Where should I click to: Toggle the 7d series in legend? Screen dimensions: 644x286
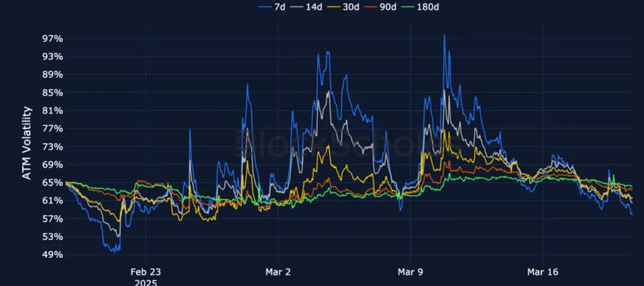coord(272,7)
